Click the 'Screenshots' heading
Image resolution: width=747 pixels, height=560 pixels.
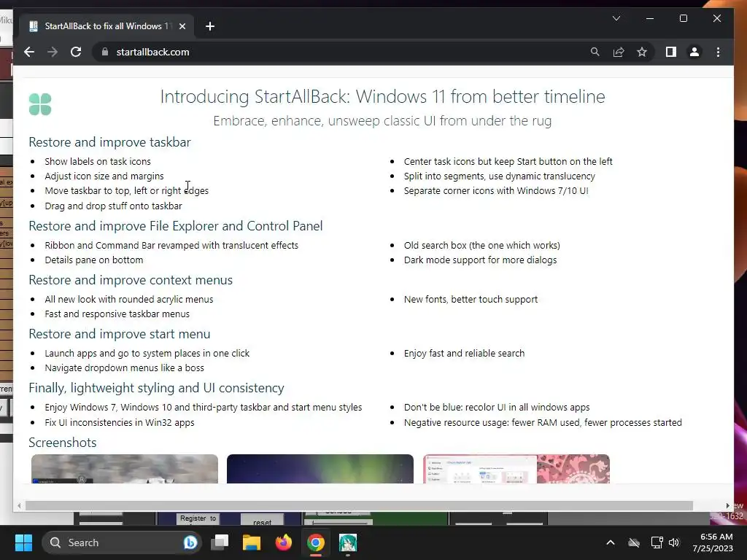(x=63, y=443)
